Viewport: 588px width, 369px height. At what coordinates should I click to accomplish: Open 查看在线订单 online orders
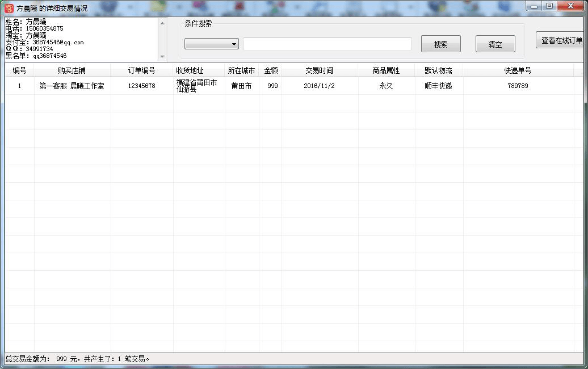(x=561, y=40)
